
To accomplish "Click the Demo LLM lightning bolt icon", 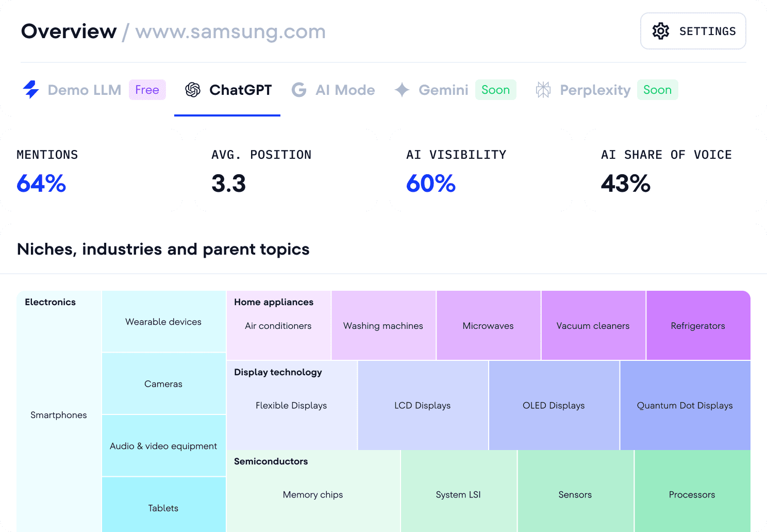I will [31, 90].
